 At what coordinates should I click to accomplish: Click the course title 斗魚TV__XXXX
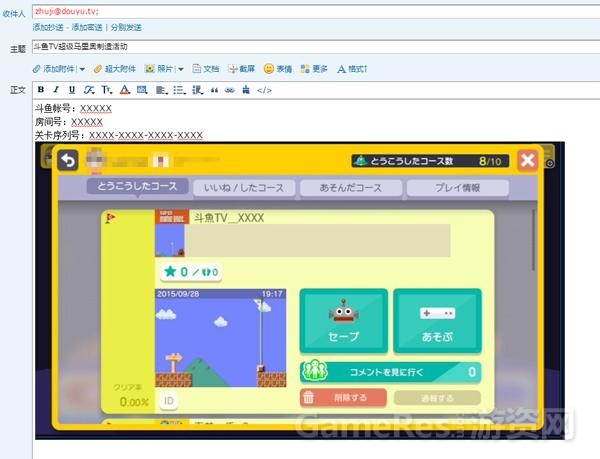[x=229, y=218]
